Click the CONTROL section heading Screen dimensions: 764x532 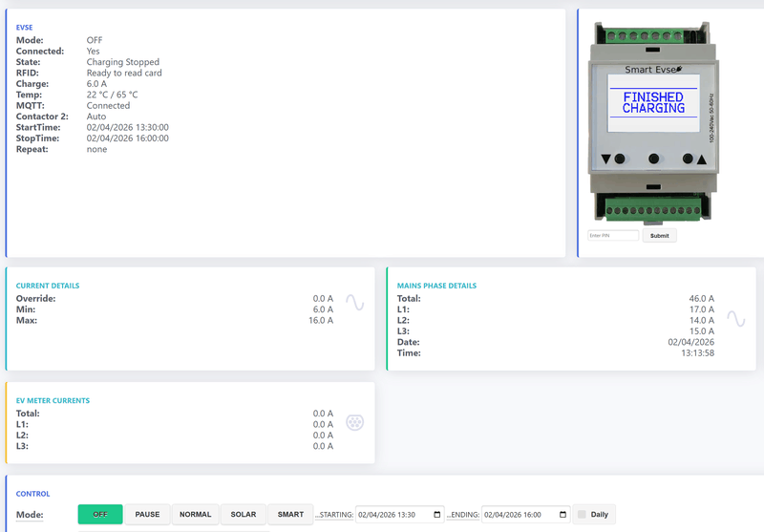pos(32,494)
